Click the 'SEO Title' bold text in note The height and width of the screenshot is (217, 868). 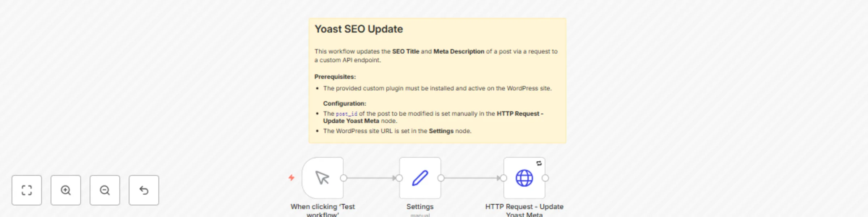[x=405, y=51]
